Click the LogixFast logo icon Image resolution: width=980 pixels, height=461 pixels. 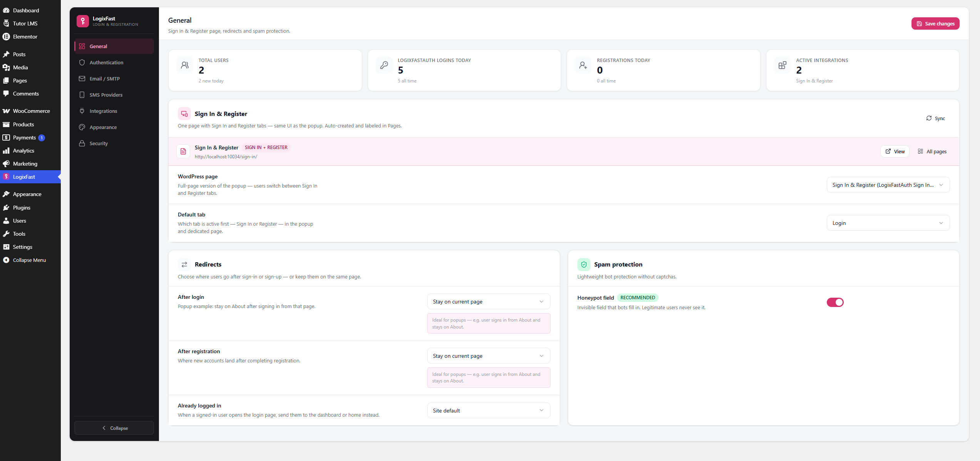[82, 21]
